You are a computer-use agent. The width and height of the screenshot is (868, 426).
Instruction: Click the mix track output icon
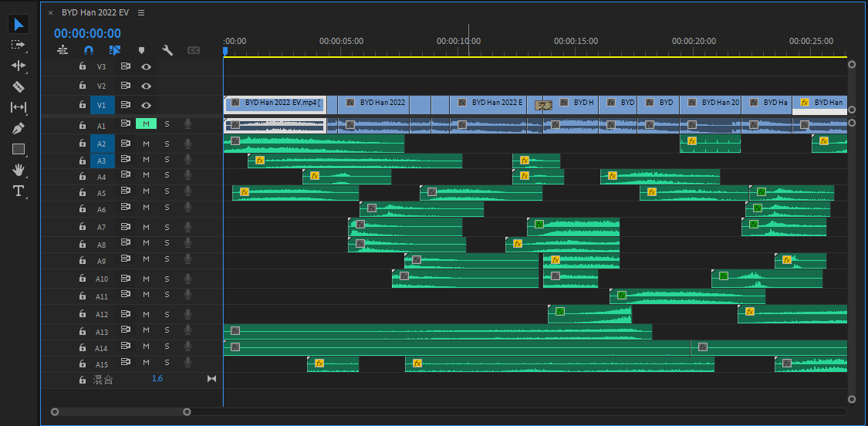coord(211,379)
